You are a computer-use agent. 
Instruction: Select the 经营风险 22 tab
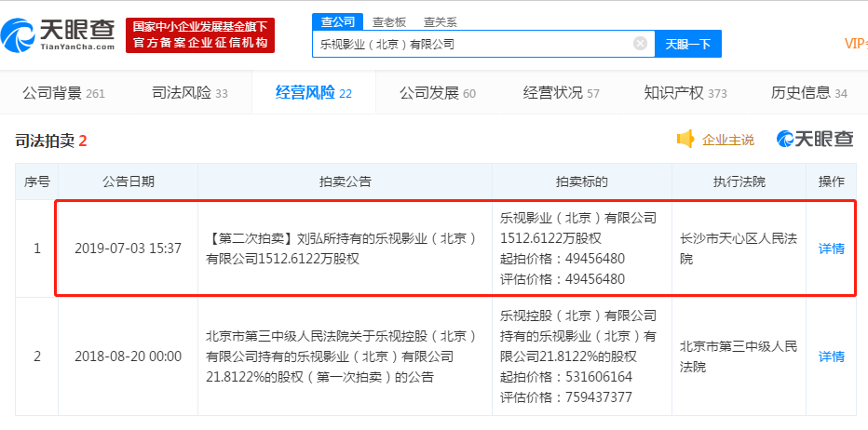tap(313, 92)
